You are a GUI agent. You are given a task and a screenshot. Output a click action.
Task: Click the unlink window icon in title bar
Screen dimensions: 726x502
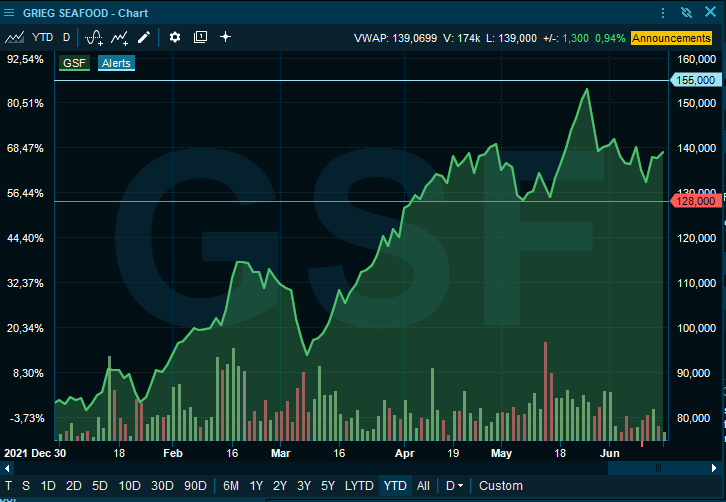click(685, 12)
